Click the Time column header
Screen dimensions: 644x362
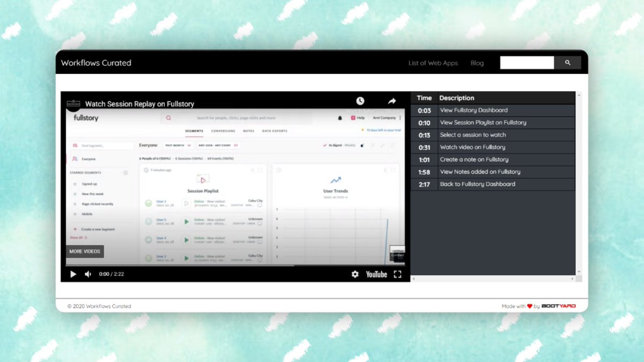coord(424,98)
